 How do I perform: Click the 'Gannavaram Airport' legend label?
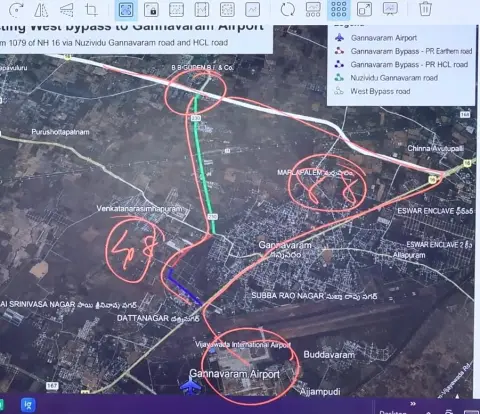pyautogui.click(x=384, y=38)
